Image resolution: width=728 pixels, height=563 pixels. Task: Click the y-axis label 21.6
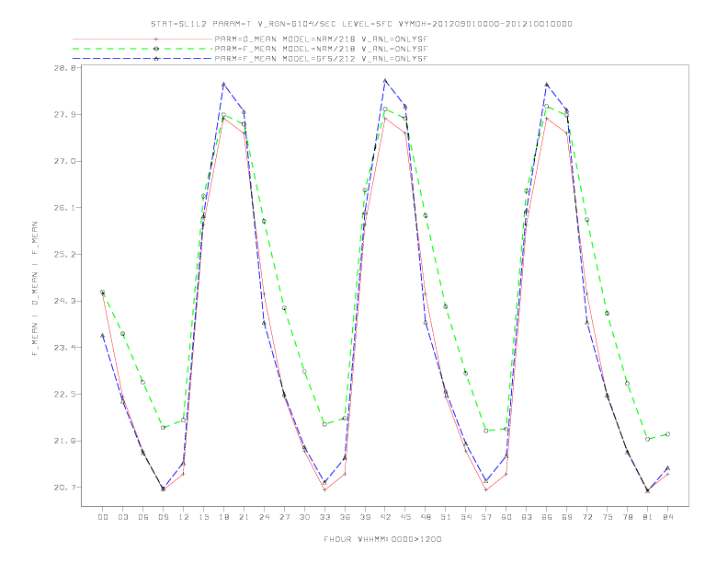pyautogui.click(x=64, y=441)
